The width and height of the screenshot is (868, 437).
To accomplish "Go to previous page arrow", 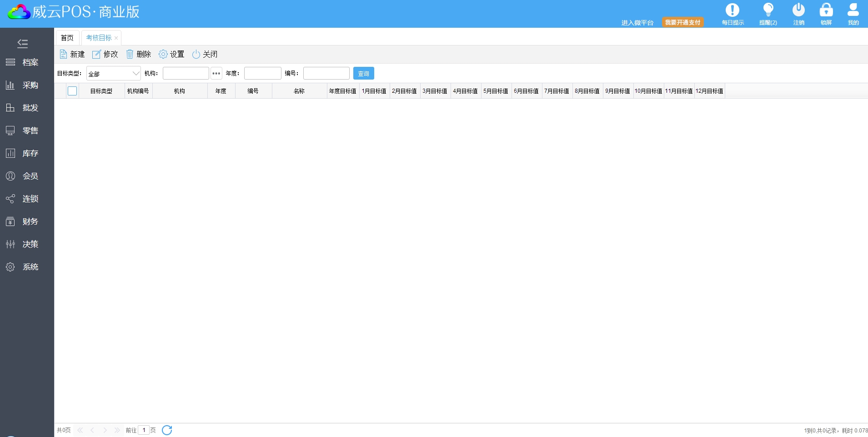I will [x=92, y=430].
